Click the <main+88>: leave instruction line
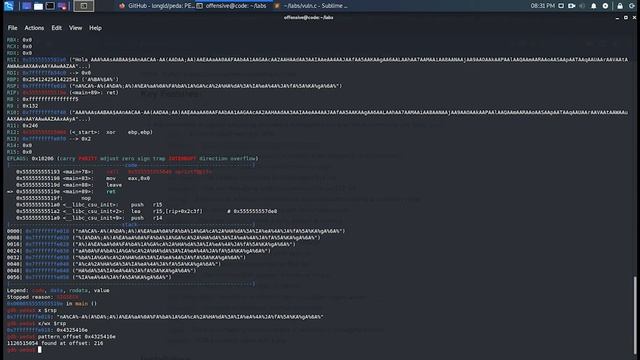Image resolution: width=640 pixels, height=360 pixels. [69, 184]
